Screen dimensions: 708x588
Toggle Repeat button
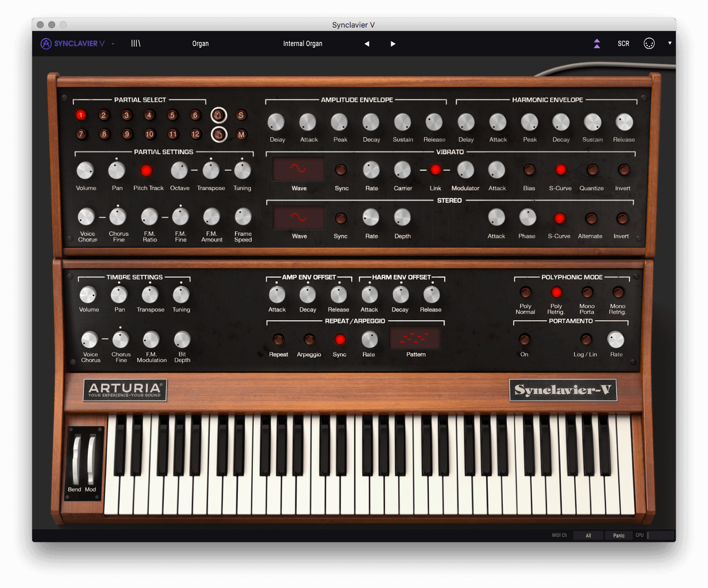pos(278,340)
